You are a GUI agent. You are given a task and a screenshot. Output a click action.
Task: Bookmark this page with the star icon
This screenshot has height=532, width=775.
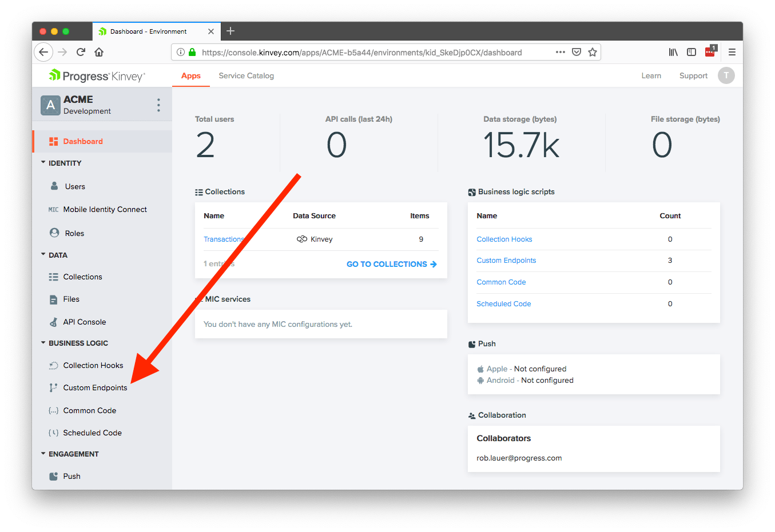pyautogui.click(x=593, y=53)
